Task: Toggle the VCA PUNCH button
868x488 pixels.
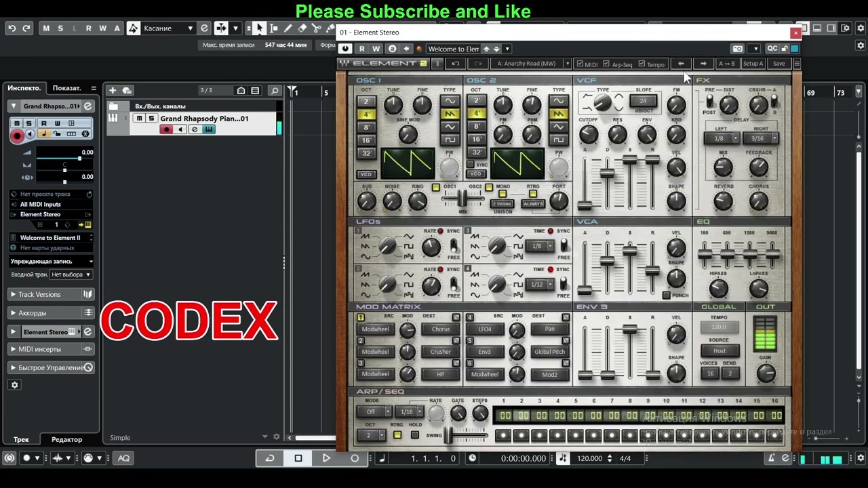Action: (667, 296)
